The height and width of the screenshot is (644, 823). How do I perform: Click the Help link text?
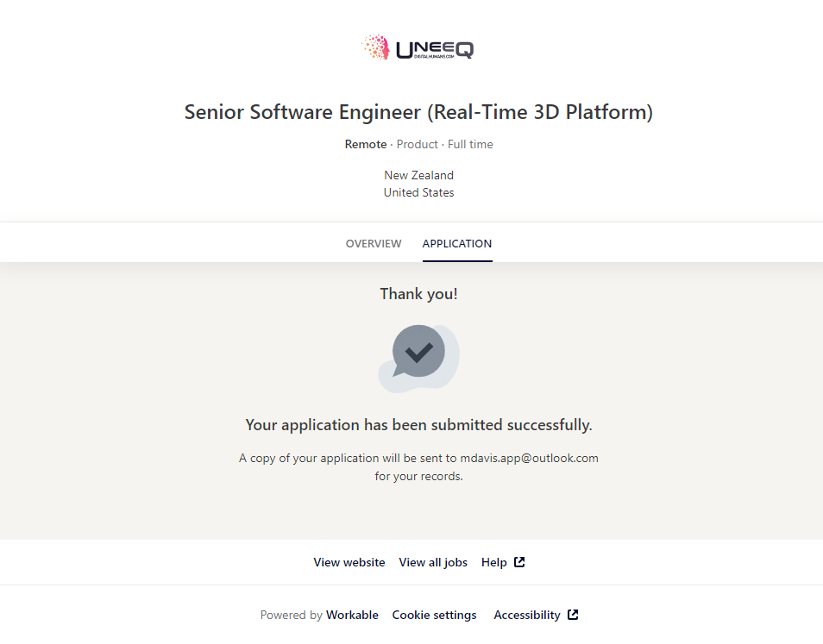tap(494, 562)
